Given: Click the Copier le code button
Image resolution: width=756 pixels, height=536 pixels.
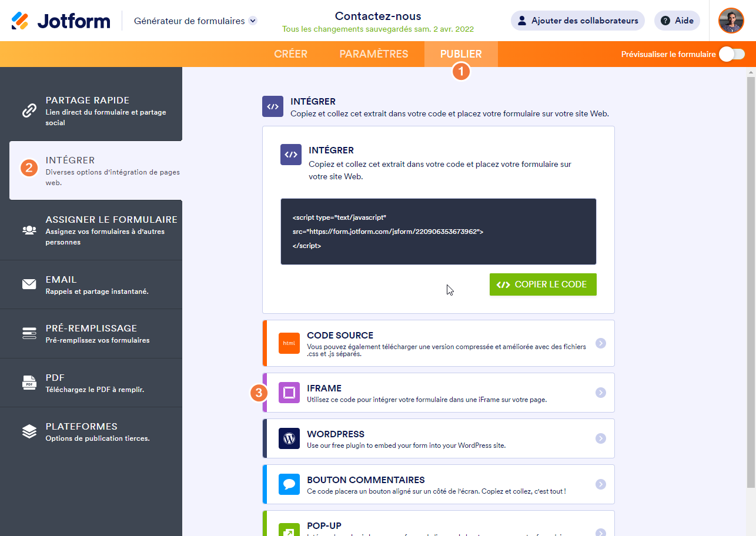Looking at the screenshot, I should point(543,284).
